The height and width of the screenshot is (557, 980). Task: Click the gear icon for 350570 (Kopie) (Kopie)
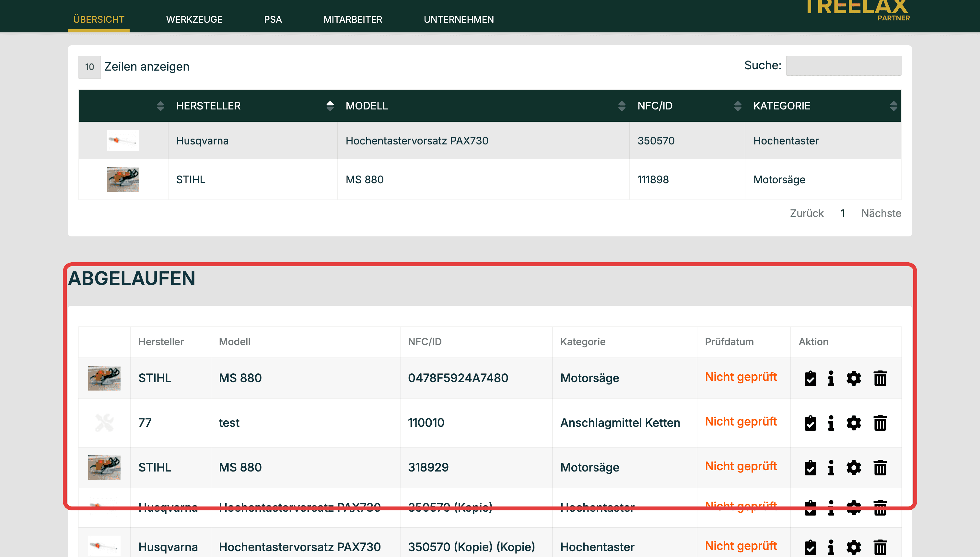[854, 547]
